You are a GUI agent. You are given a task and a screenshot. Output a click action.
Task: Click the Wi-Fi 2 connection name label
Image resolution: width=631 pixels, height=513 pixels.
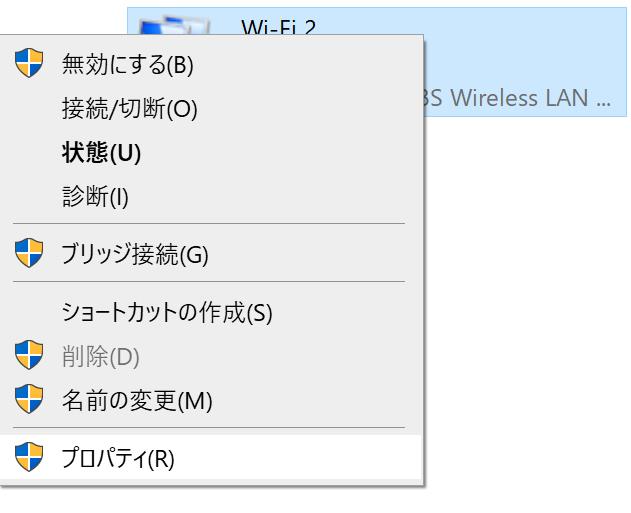[278, 27]
